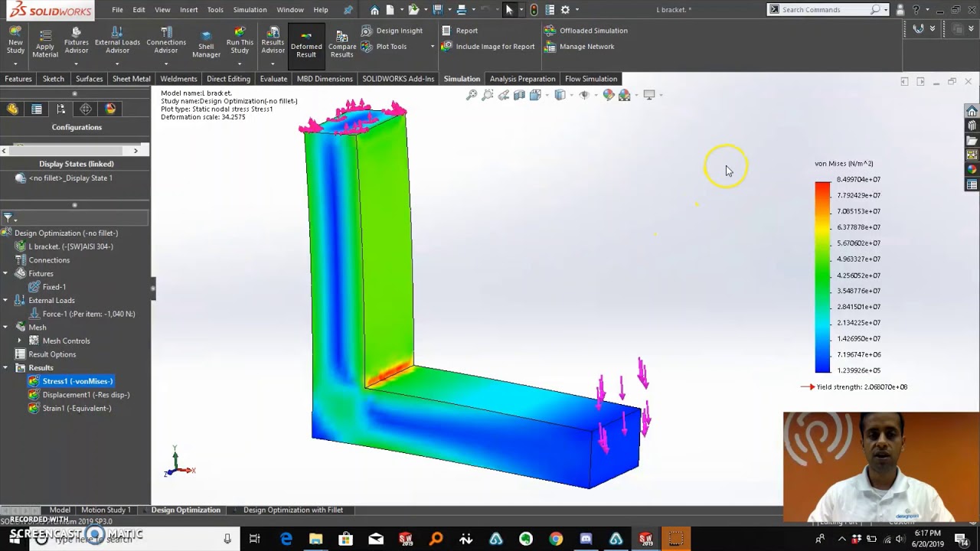This screenshot has width=980, height=551.
Task: Click the tree filter funnel icon
Action: (x=8, y=218)
